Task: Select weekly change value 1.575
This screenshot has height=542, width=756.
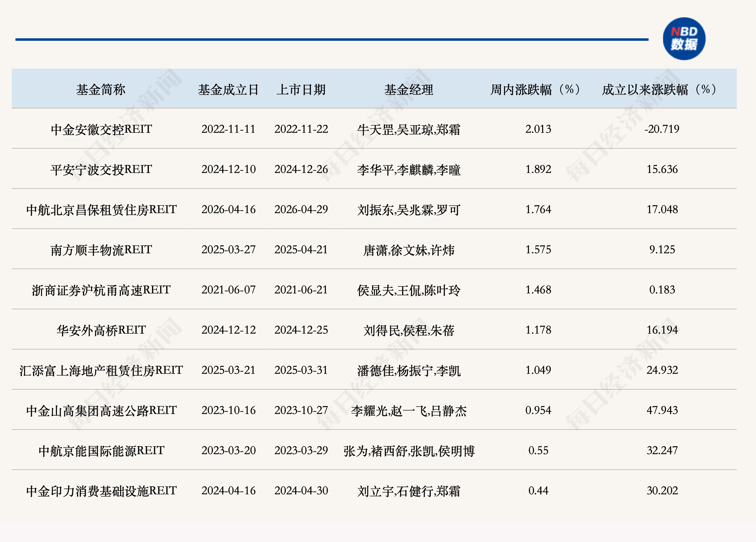Action: point(538,250)
